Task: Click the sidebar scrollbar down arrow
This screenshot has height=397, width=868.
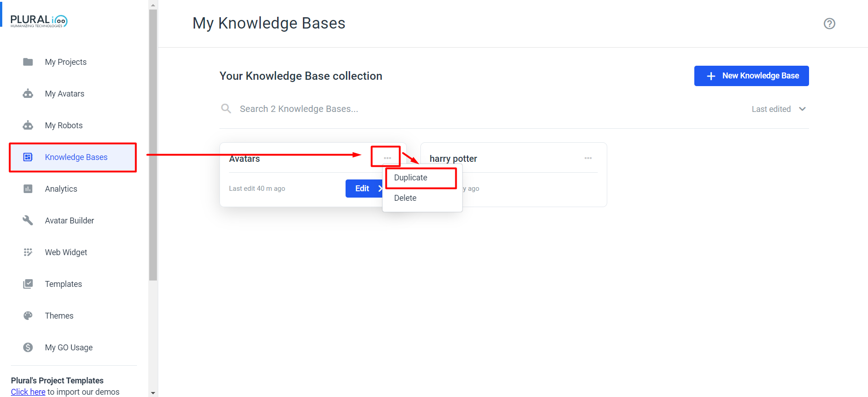Action: 153,393
